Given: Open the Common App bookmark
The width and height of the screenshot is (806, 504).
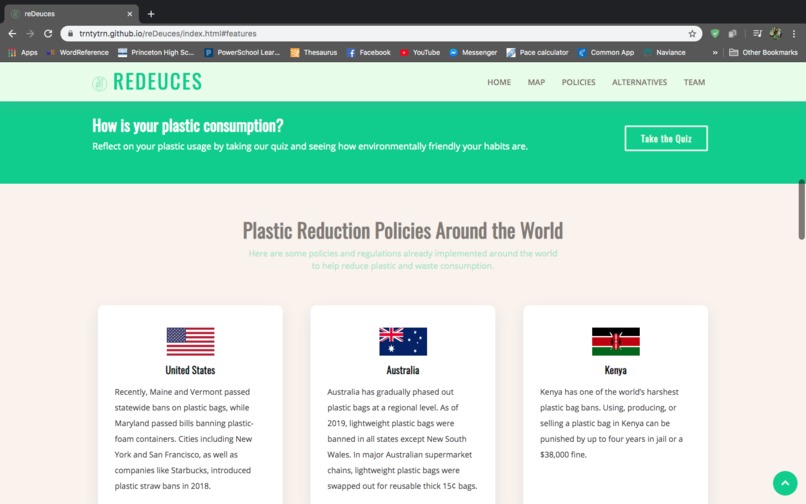Looking at the screenshot, I should [606, 52].
